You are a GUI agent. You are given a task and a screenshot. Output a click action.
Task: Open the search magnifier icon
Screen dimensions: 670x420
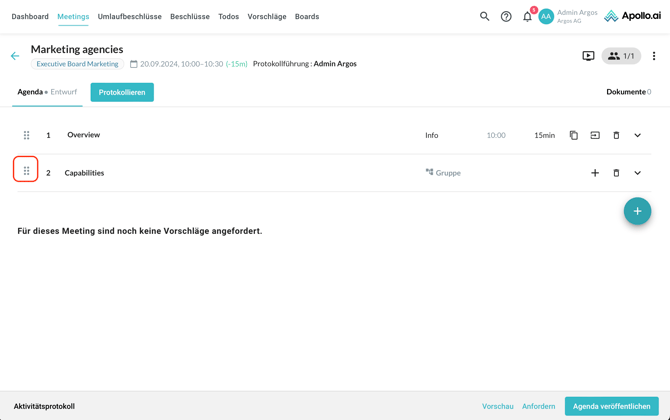click(x=485, y=16)
